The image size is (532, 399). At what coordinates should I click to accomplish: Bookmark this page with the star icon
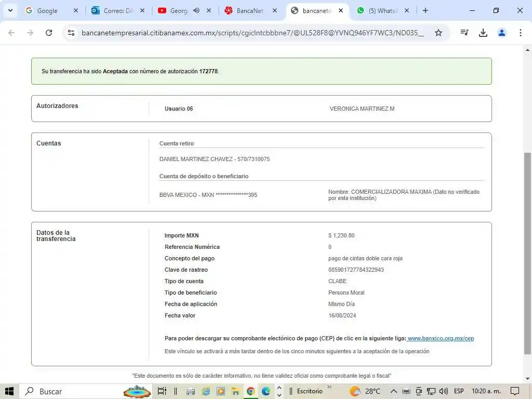tap(438, 33)
